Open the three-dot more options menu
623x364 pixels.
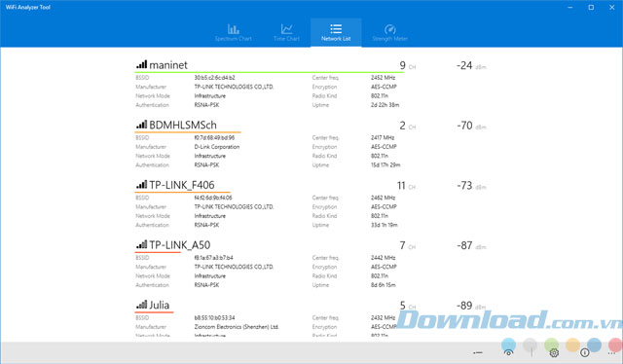[x=611, y=353]
